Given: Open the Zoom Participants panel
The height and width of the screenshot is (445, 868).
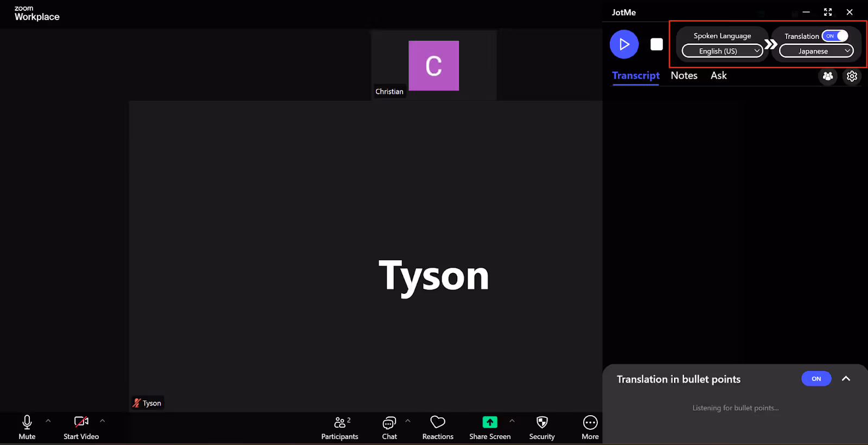Looking at the screenshot, I should click(340, 428).
